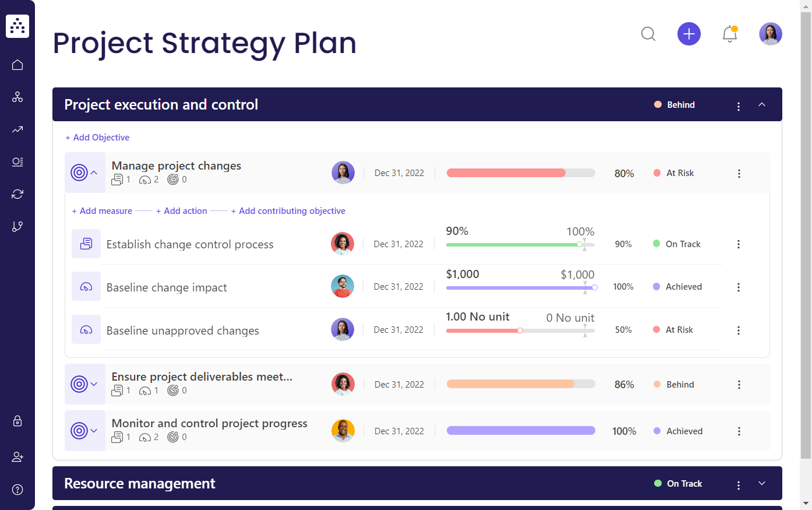Open the trends chart icon in the sidebar

tap(17, 129)
